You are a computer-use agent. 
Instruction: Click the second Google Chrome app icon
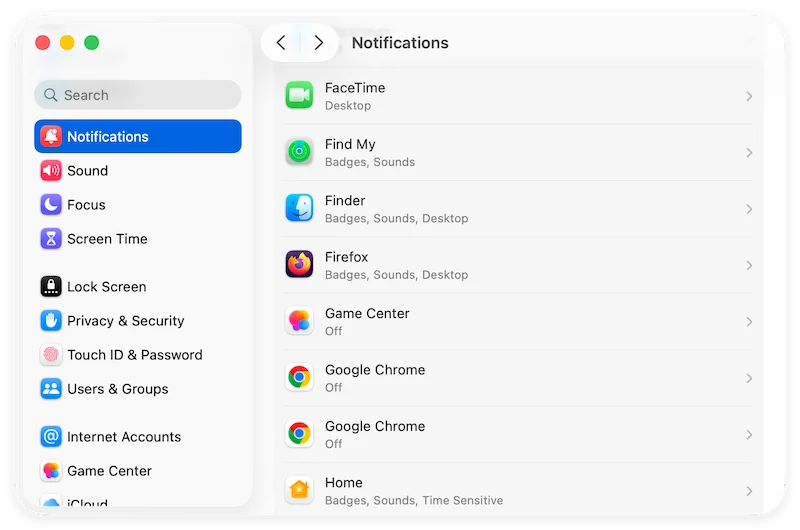(299, 434)
